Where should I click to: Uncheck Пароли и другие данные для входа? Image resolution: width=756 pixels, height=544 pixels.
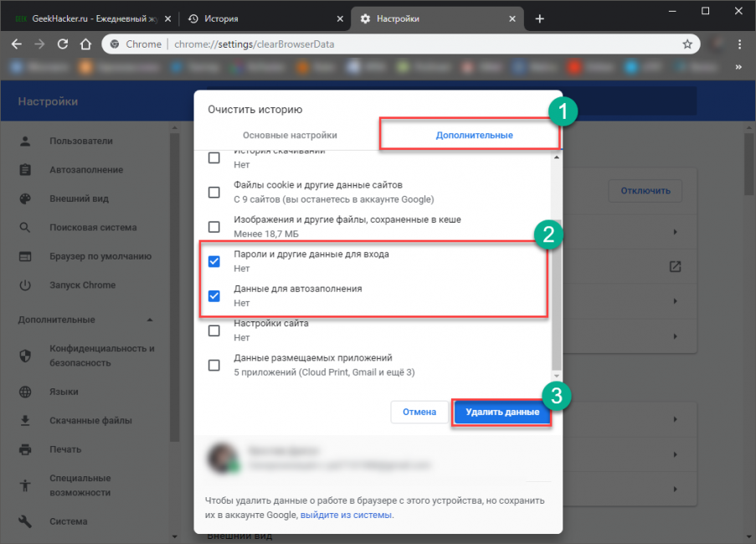(x=214, y=261)
